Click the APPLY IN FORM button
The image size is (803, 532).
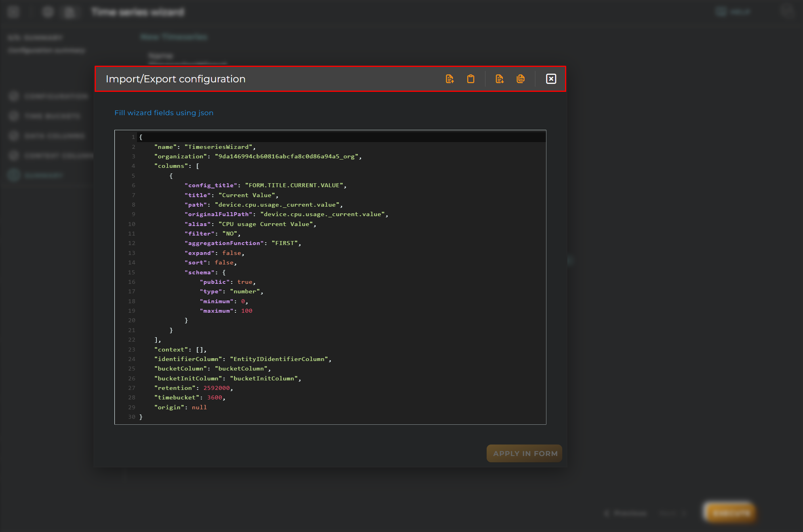(x=525, y=454)
